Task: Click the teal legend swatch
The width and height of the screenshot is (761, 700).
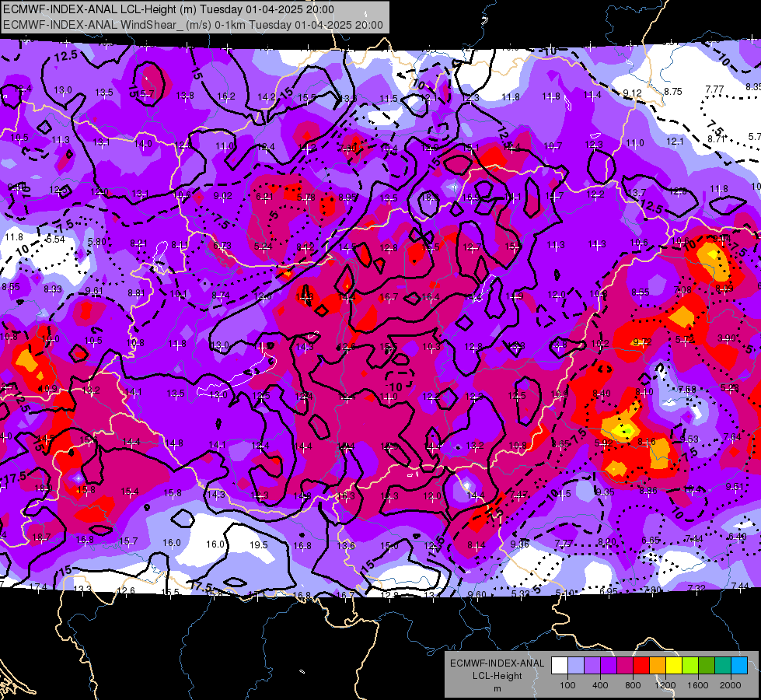Action: [723, 666]
